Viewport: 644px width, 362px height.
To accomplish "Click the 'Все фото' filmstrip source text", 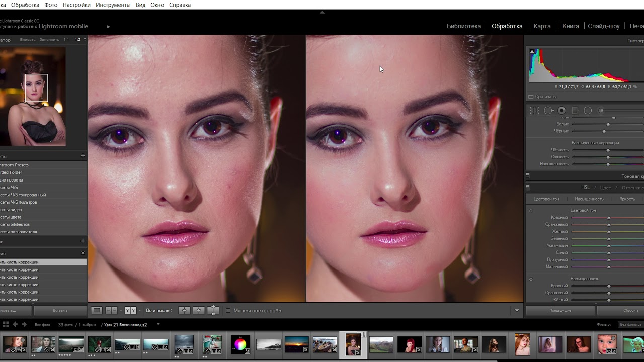I will tap(42, 325).
